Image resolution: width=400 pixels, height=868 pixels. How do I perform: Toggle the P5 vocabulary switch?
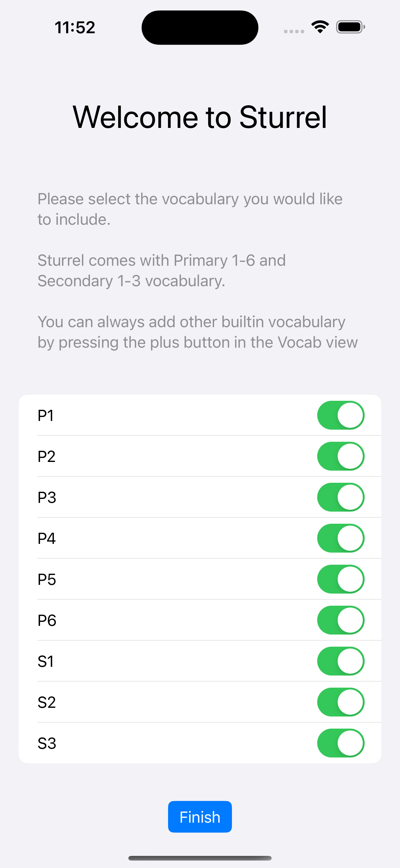(x=340, y=579)
